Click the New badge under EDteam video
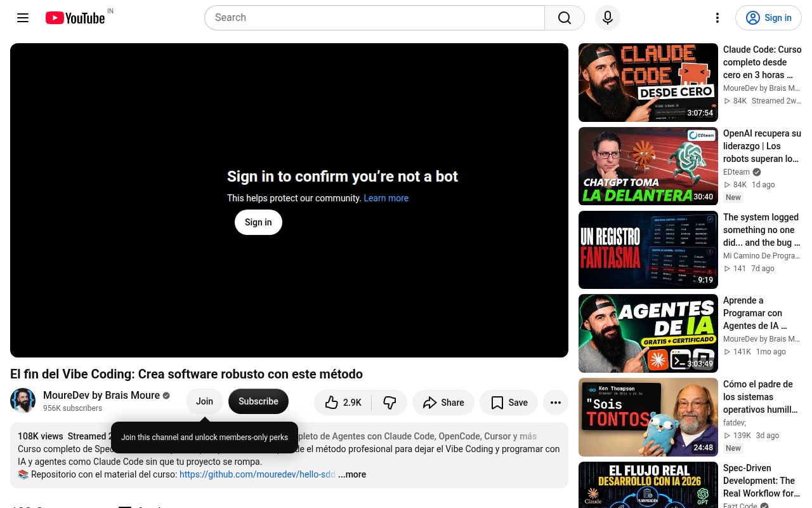812x508 pixels. tap(733, 197)
